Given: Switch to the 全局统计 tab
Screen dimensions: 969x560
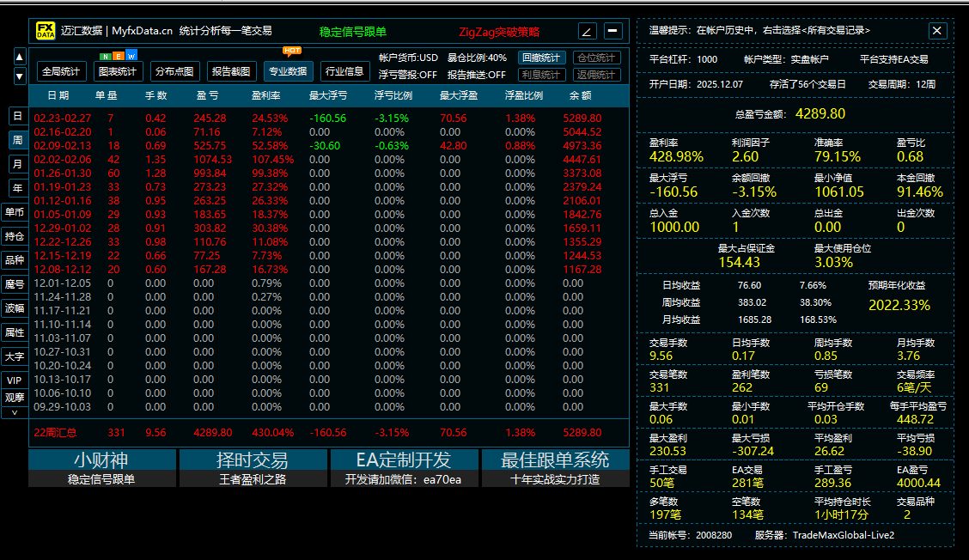Looking at the screenshot, I should pyautogui.click(x=60, y=70).
